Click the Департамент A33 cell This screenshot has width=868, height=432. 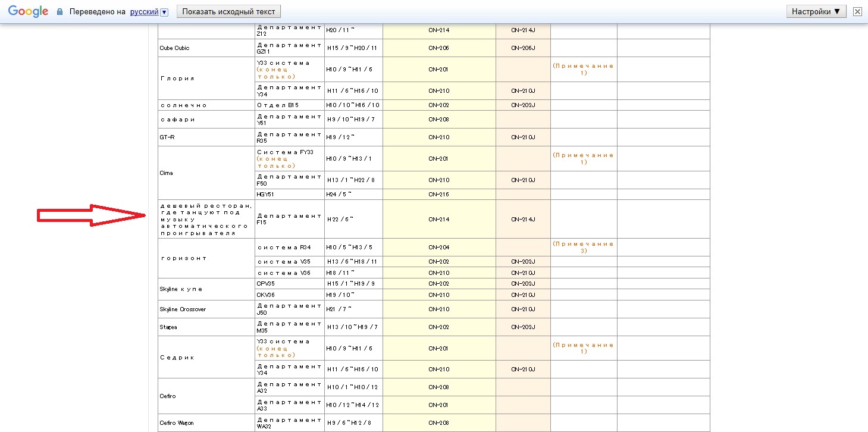[290, 405]
